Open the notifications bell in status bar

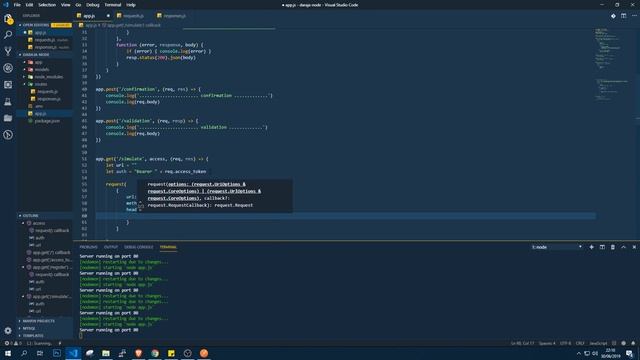click(633, 343)
